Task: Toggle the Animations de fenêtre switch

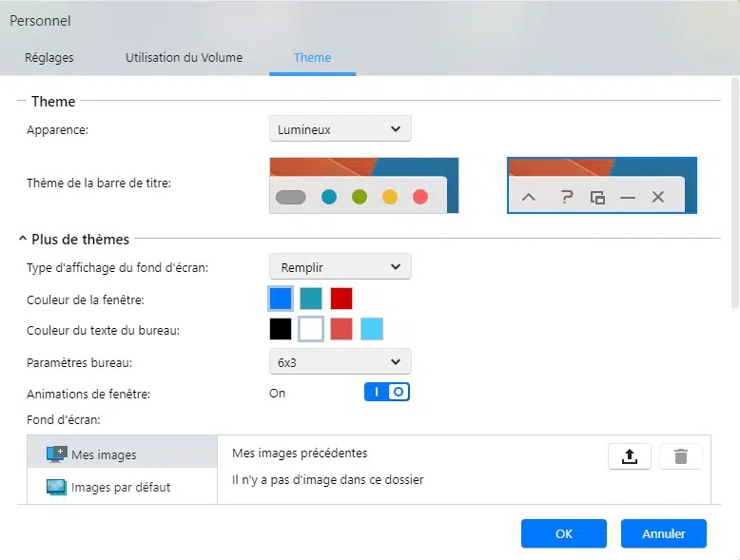Action: [386, 392]
